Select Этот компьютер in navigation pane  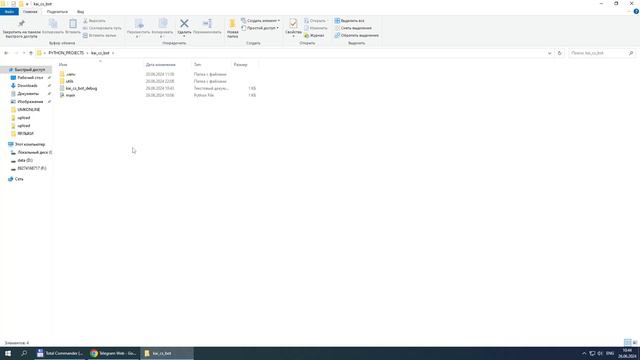tap(30, 144)
